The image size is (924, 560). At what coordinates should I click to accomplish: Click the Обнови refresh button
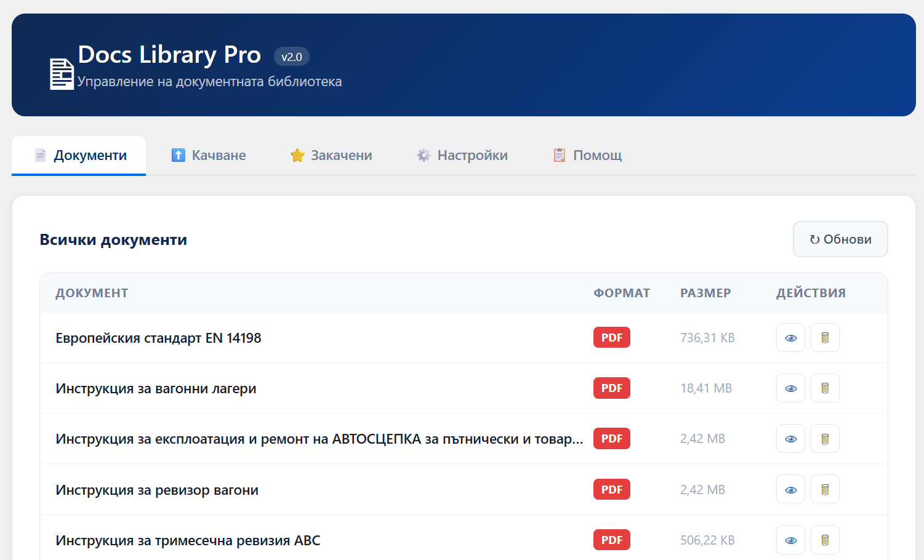840,239
